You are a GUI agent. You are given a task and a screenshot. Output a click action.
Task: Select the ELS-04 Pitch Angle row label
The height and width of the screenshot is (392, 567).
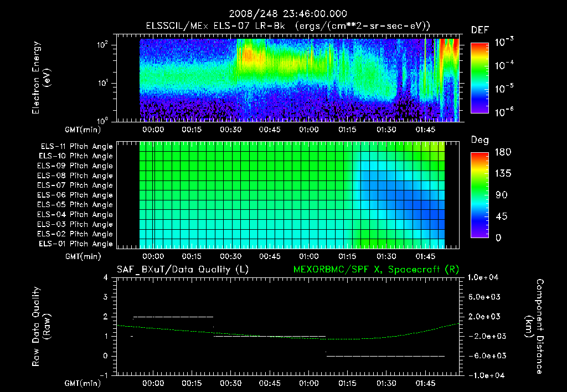(75, 215)
